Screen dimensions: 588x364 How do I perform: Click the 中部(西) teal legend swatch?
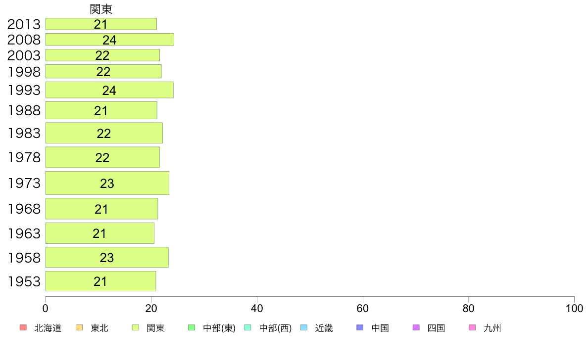tap(247, 327)
